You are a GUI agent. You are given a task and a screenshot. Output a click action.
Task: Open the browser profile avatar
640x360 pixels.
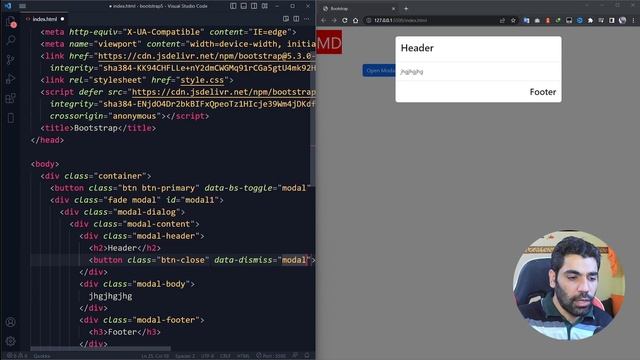622,20
